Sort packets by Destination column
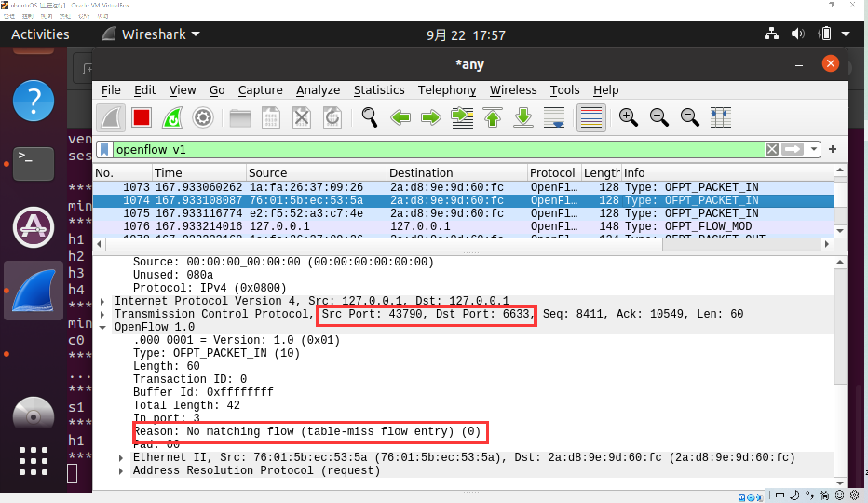 (457, 173)
